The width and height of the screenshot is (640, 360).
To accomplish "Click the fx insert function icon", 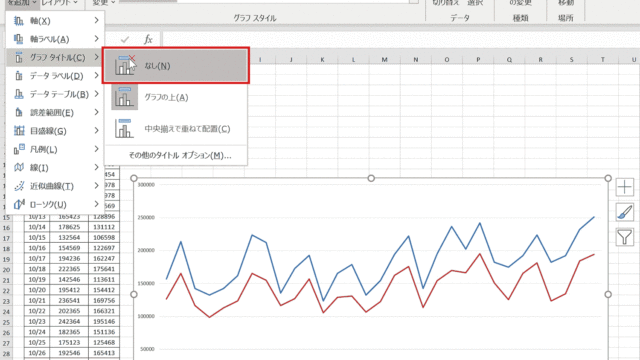I will pos(148,39).
